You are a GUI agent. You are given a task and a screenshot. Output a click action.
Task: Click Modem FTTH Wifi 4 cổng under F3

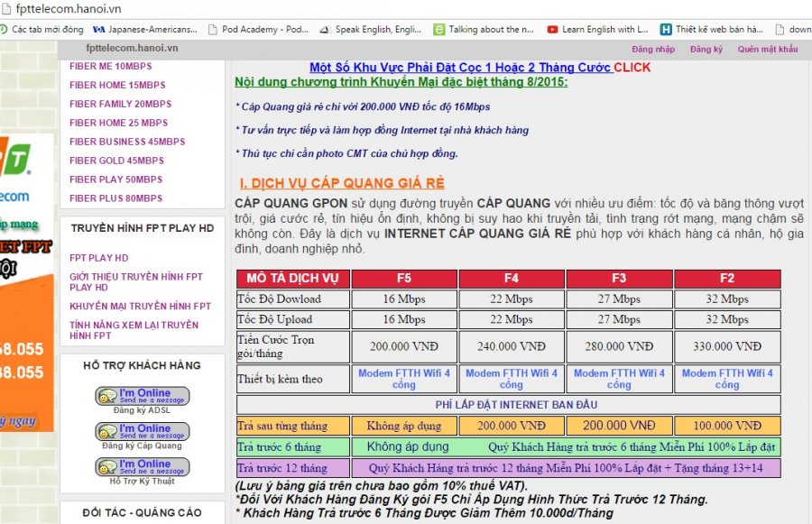click(619, 379)
